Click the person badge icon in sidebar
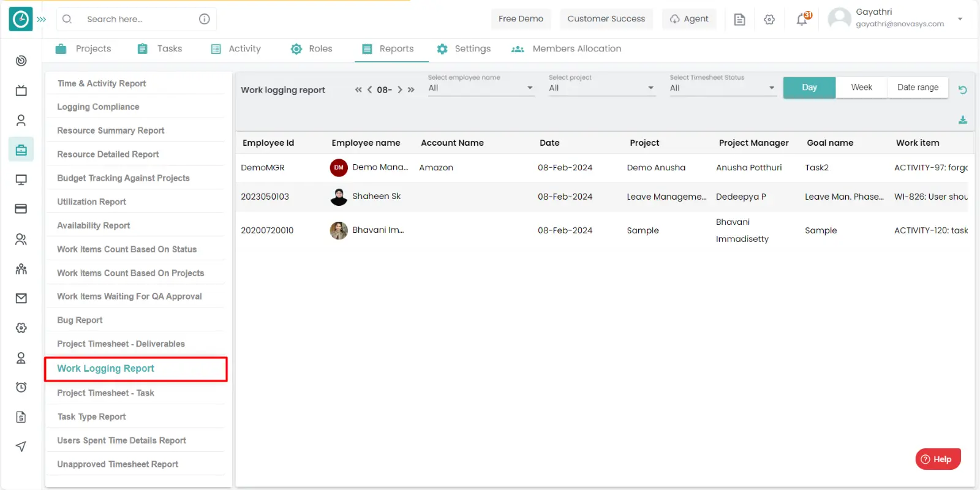The height and width of the screenshot is (490, 980). [x=21, y=358]
